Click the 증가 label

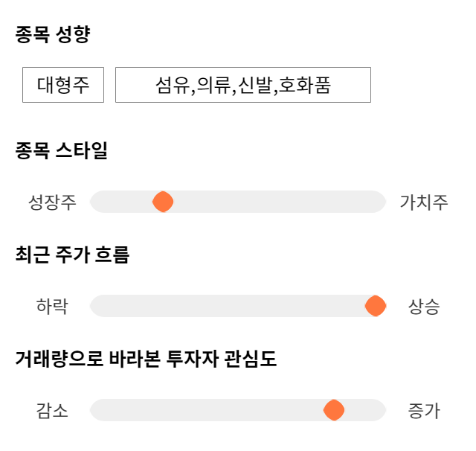[x=424, y=411]
